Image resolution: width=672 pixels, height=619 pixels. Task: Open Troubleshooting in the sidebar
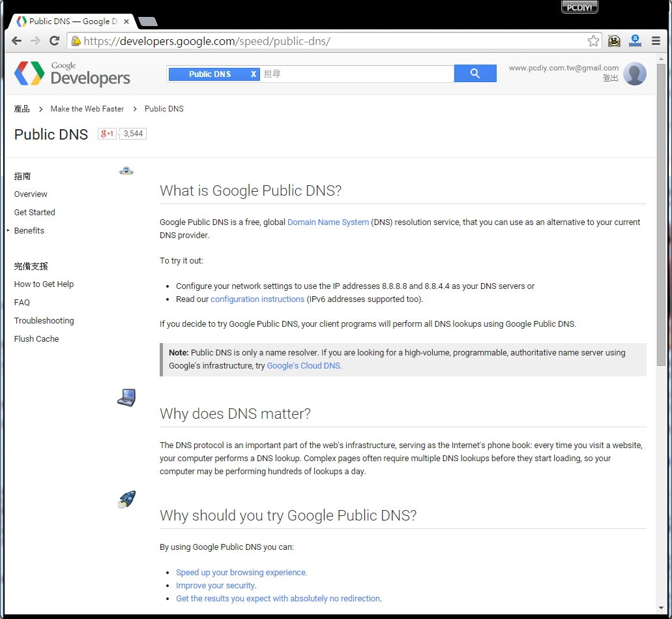(44, 321)
